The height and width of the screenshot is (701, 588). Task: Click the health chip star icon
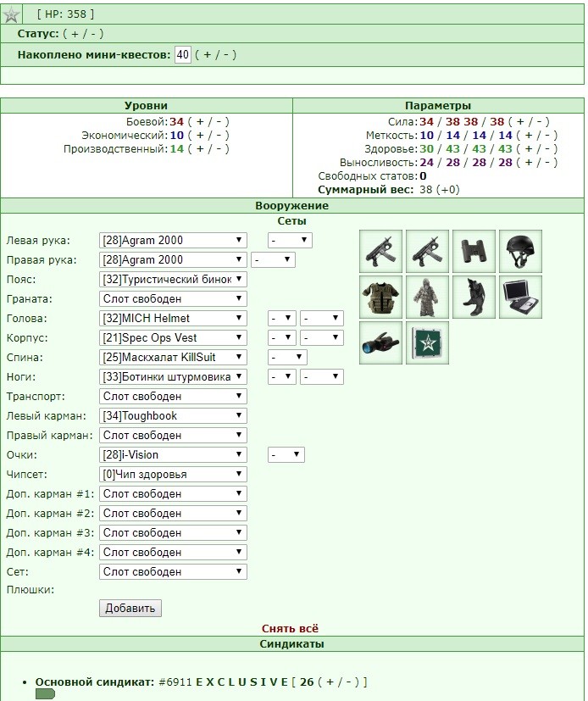(427, 343)
